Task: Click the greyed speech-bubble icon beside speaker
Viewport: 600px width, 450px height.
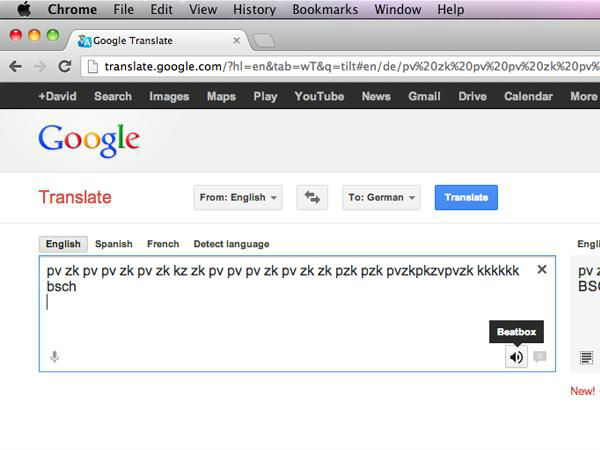Action: coord(540,357)
